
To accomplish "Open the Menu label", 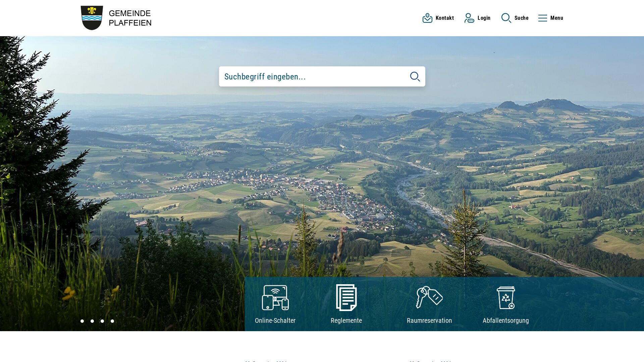I will pos(557,18).
